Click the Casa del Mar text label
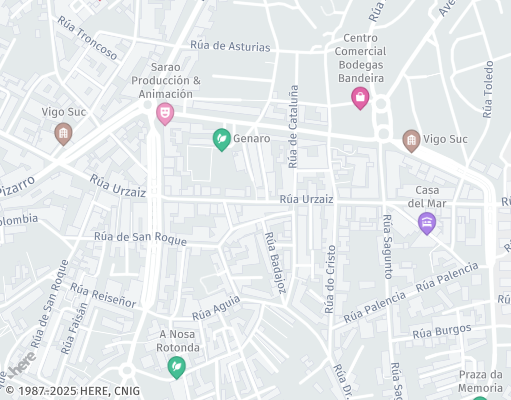This screenshot has height=400, width=511. point(427,197)
